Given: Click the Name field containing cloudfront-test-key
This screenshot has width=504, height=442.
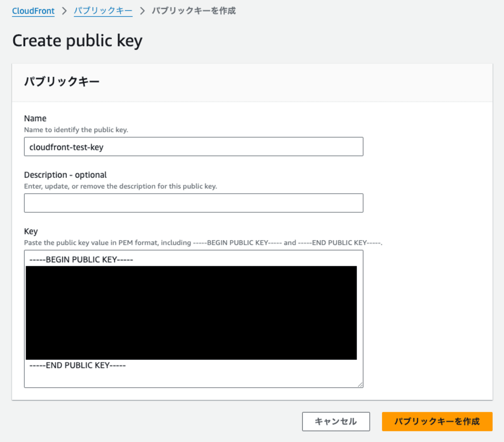Looking at the screenshot, I should [x=194, y=147].
